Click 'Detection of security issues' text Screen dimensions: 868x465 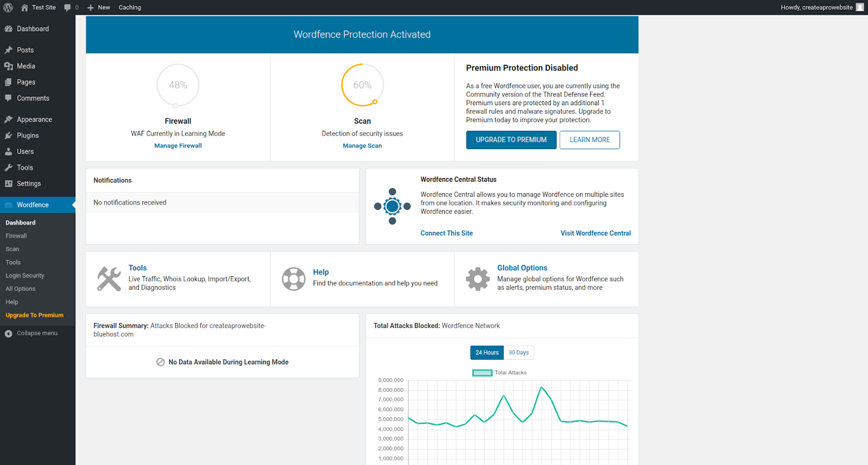[362, 133]
